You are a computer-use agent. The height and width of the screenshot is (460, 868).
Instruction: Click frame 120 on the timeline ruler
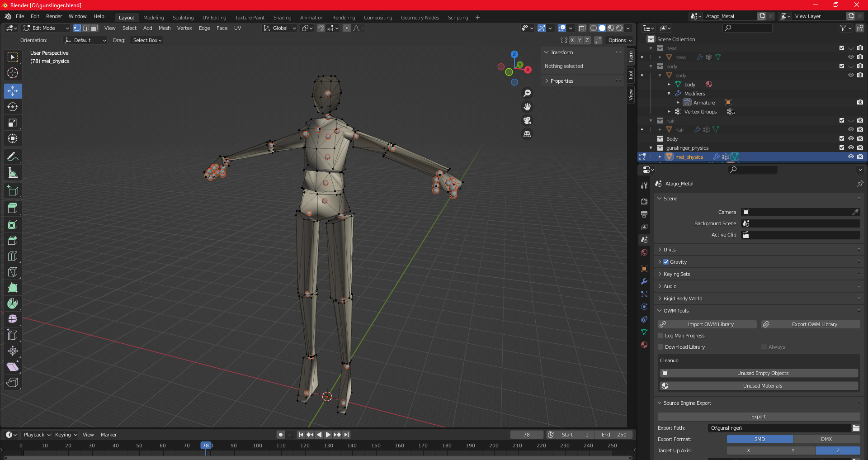coord(305,446)
